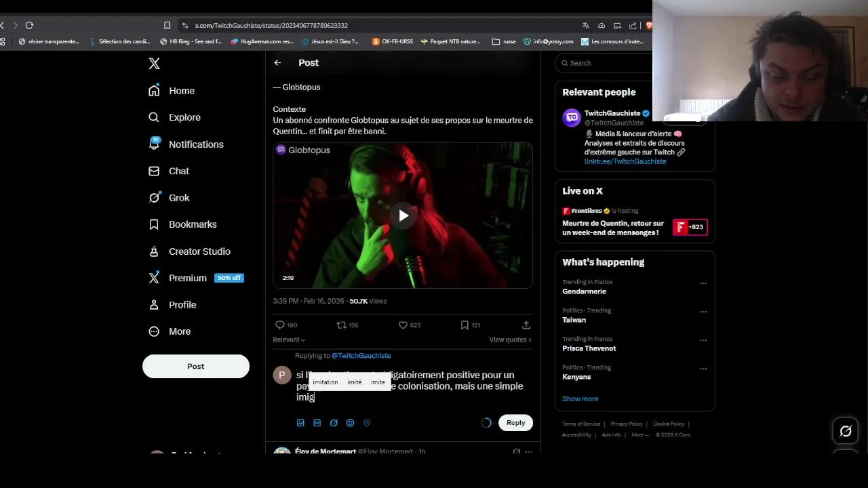Screen dimensions: 868x488
Task: Click Show more under trends
Action: [x=580, y=399]
